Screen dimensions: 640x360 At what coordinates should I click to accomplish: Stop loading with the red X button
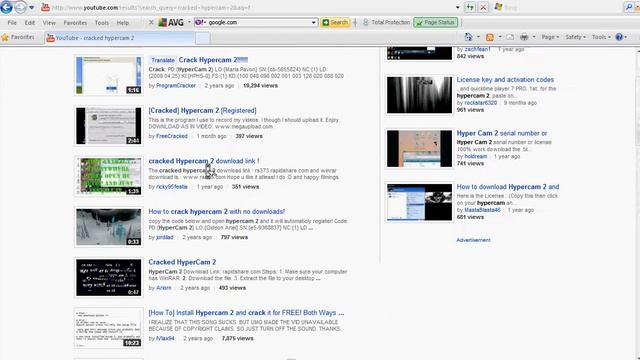(483, 7)
